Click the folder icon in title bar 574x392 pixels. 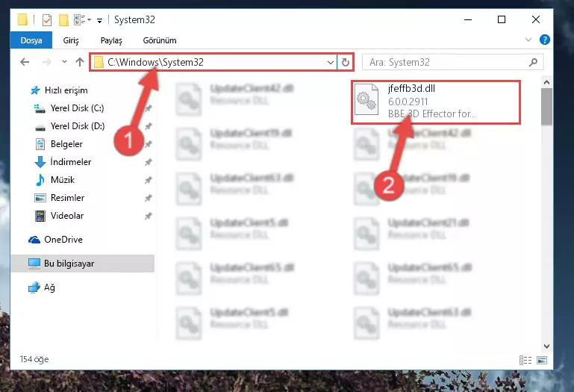[22, 19]
